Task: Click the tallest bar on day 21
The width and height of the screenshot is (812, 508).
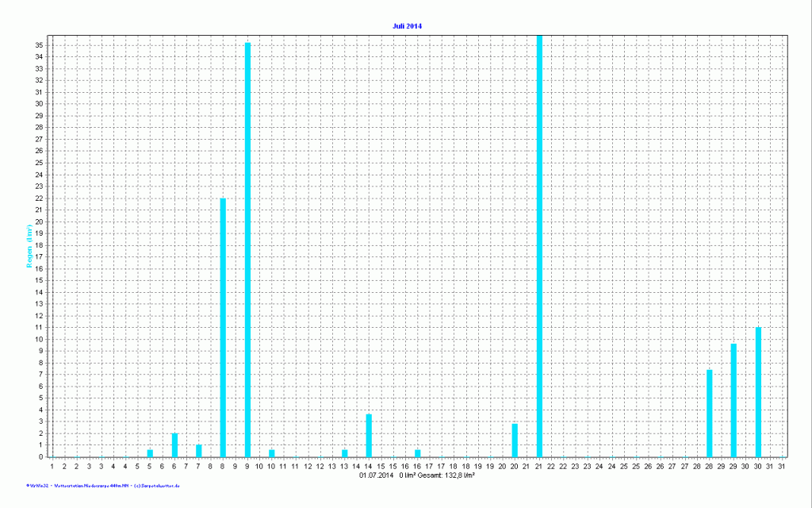Action: [539, 246]
